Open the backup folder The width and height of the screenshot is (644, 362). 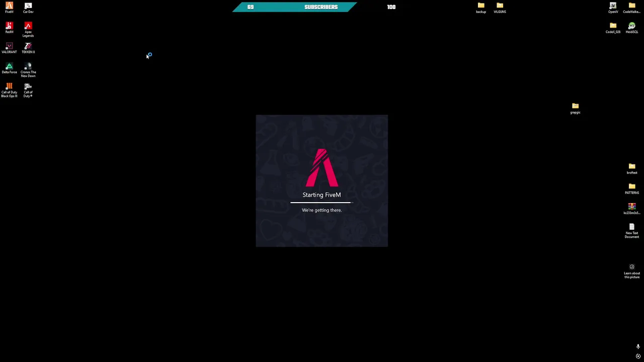(x=481, y=8)
